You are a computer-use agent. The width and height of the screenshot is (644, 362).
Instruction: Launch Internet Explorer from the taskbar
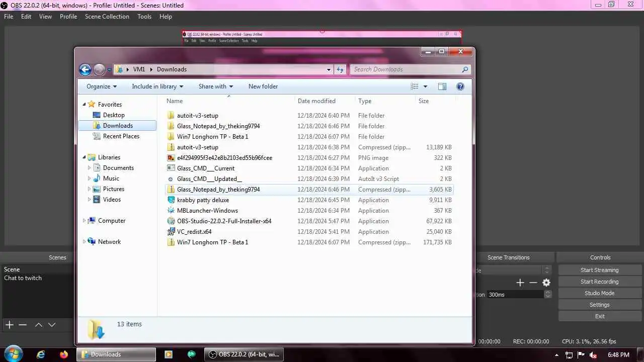tap(41, 354)
